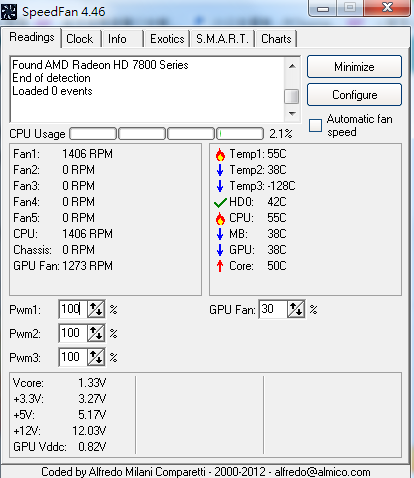Click the Pwm2 spinner arrows
Image resolution: width=414 pixels, height=478 pixels.
pyautogui.click(x=96, y=333)
